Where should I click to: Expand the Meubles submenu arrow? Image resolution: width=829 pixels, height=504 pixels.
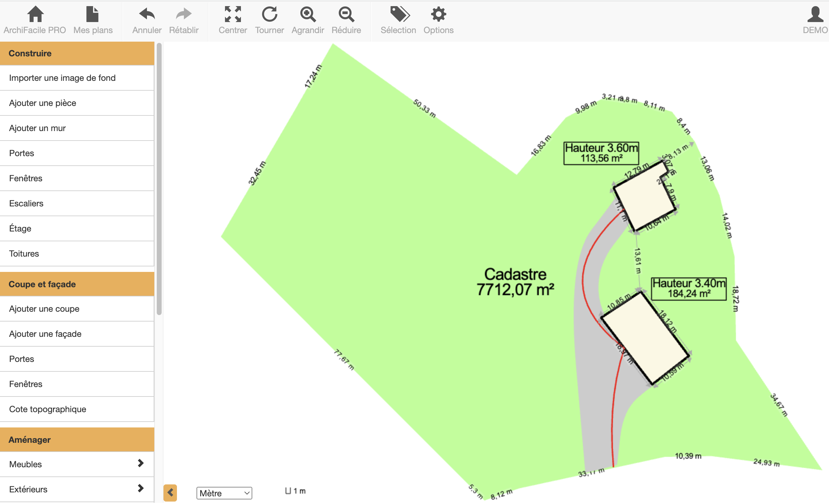[141, 464]
